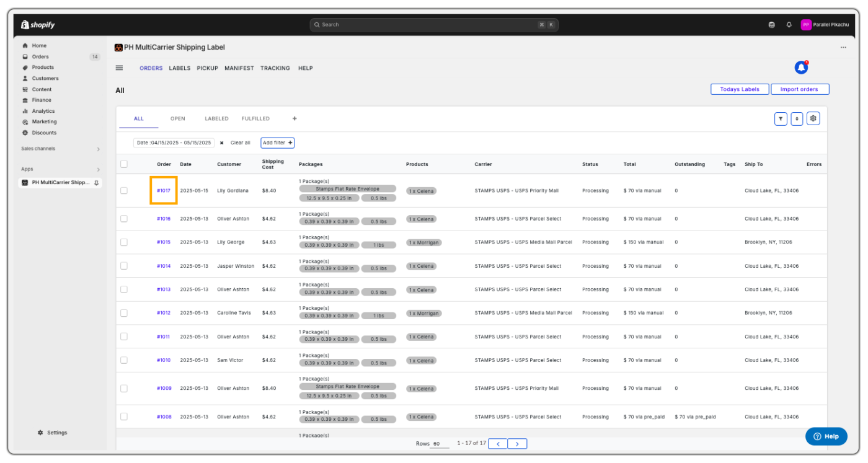
Task: Go to next page arrow
Action: [x=517, y=444]
